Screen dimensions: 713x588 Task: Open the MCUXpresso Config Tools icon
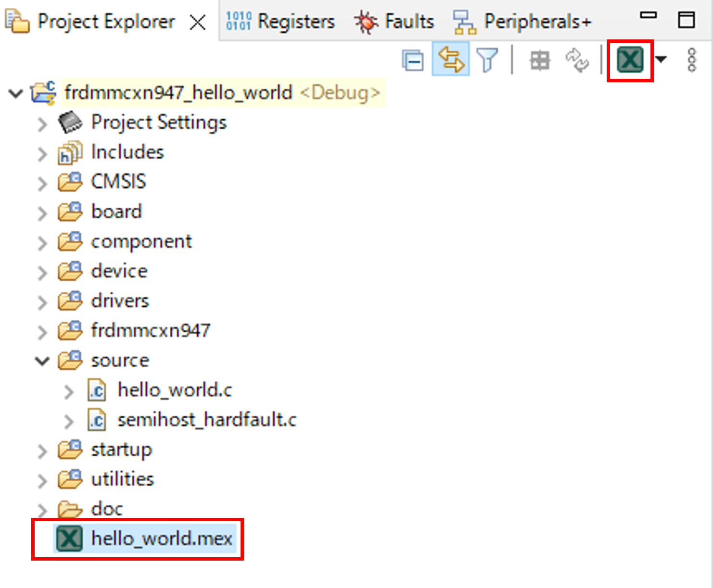[630, 61]
